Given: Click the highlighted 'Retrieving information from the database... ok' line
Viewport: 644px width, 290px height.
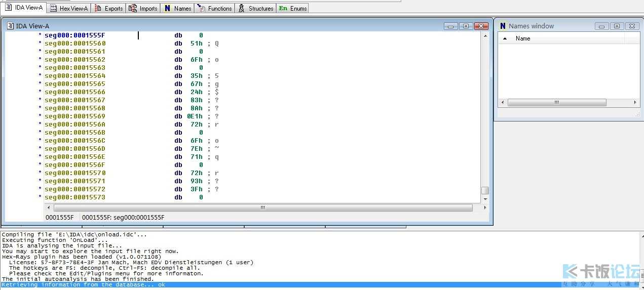Looking at the screenshot, I should click(x=84, y=284).
